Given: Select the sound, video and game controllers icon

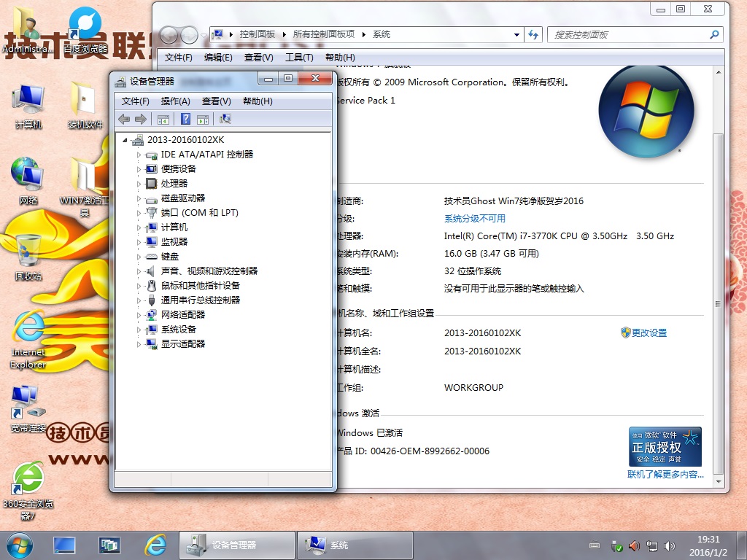Looking at the screenshot, I should (x=150, y=271).
